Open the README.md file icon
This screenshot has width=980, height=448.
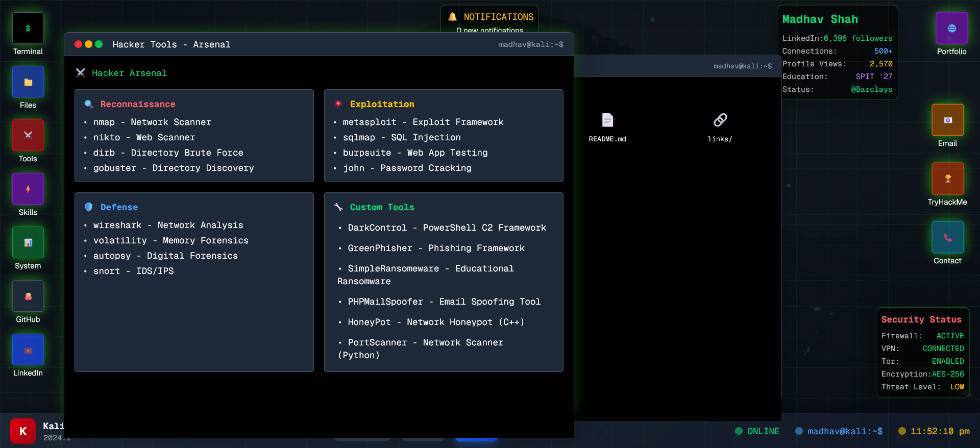pos(607,120)
